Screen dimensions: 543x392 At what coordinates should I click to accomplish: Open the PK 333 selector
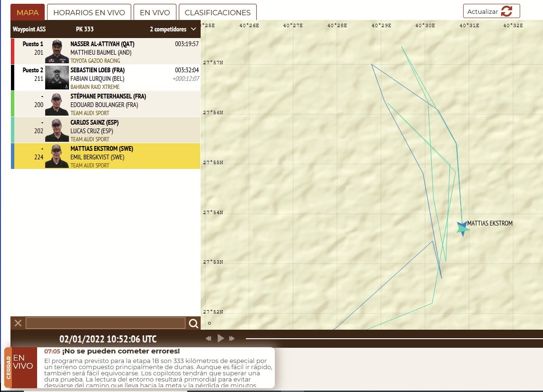point(85,29)
